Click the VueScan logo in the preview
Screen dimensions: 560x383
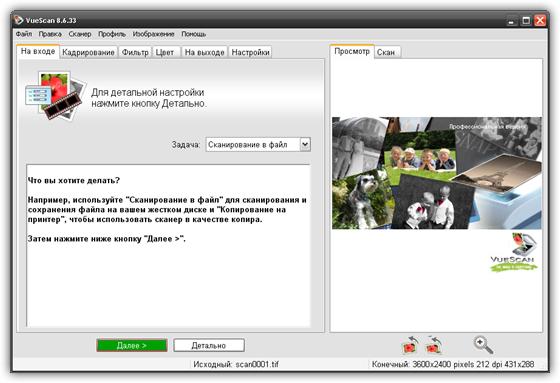coord(513,252)
